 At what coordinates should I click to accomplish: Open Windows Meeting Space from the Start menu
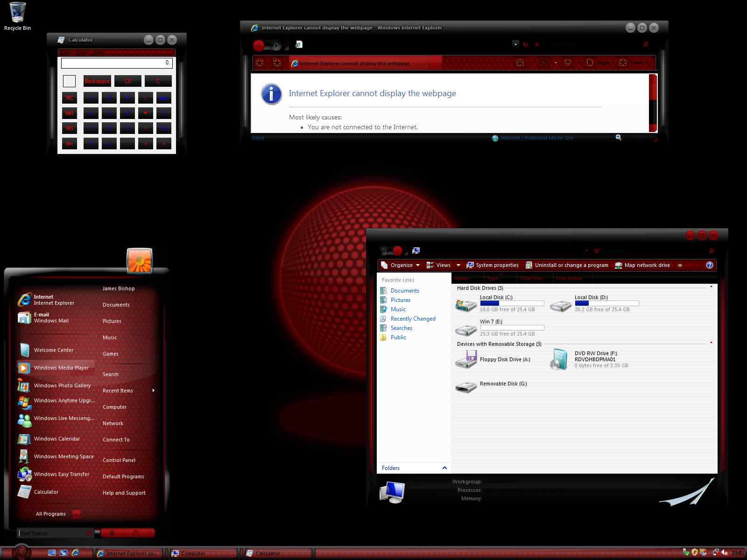point(55,456)
